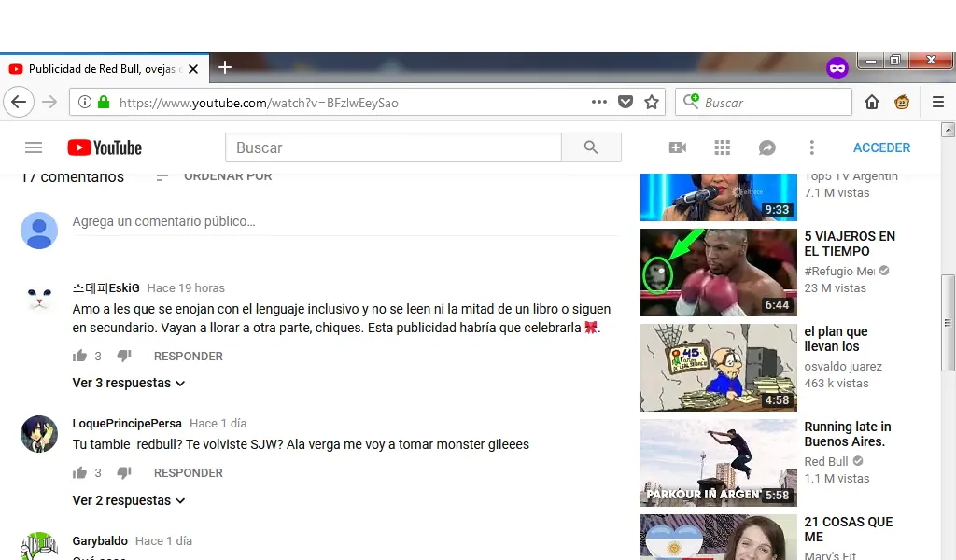Viewport: 956px width, 560px height.
Task: Dislike the LoquePrincipePersa comment
Action: (124, 473)
